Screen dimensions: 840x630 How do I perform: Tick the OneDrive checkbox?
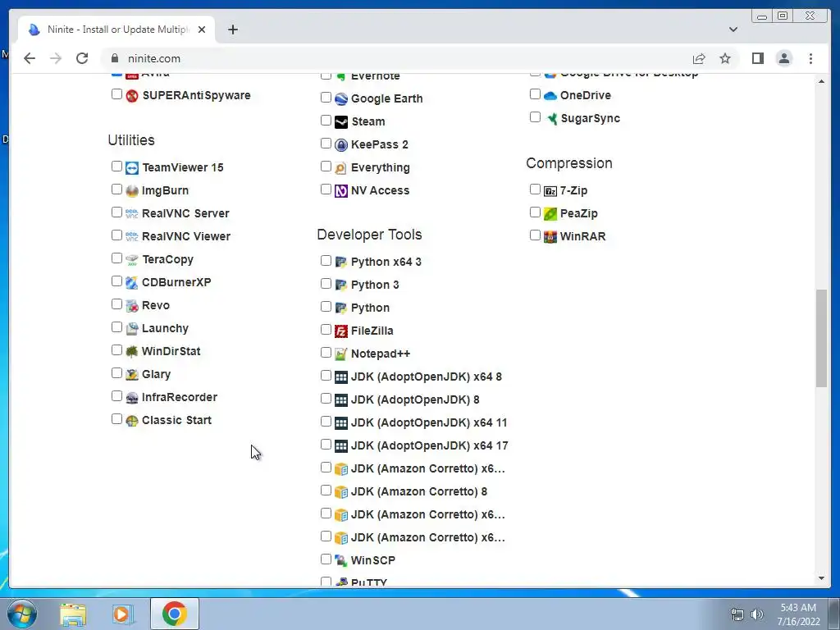[x=535, y=94]
